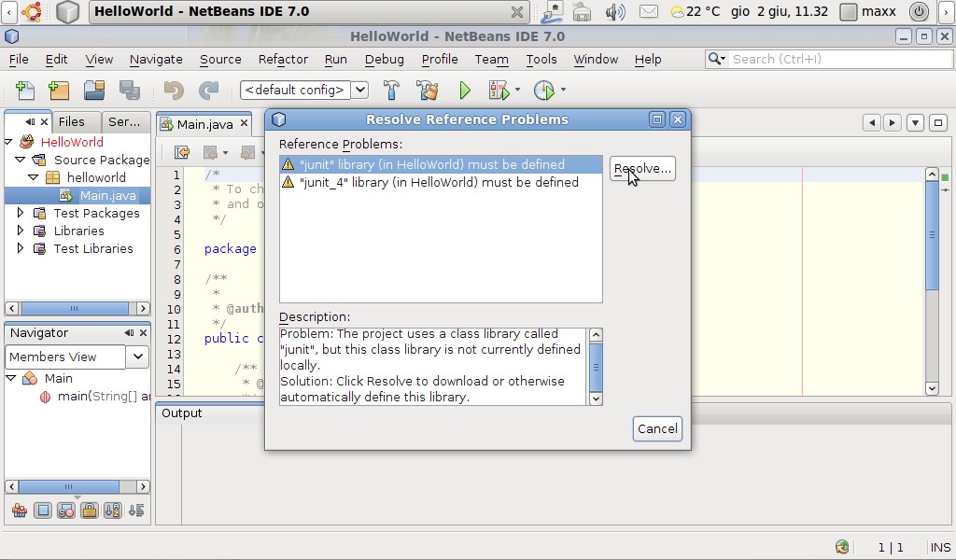Click the Search (Ctrl+I) input field
The image size is (956, 560).
(841, 59)
